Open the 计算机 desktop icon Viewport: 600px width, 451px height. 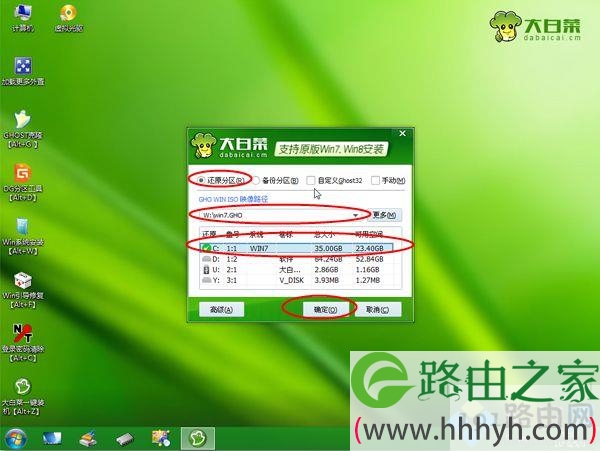pos(22,17)
